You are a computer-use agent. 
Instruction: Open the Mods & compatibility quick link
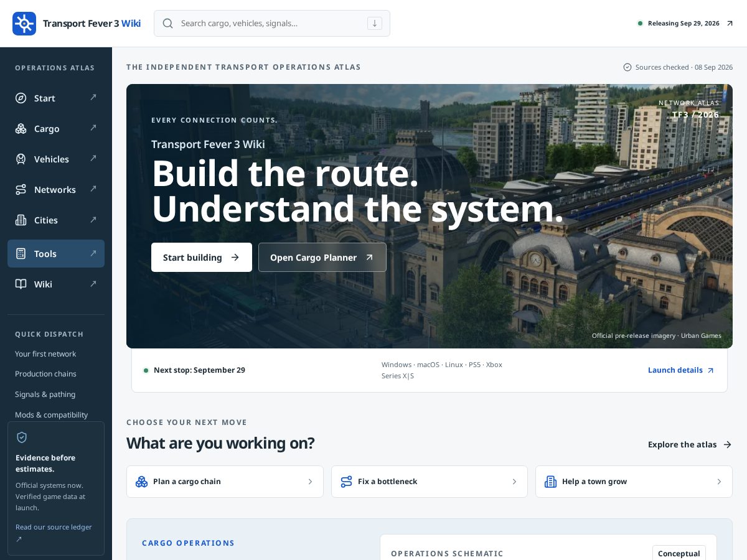coord(51,415)
